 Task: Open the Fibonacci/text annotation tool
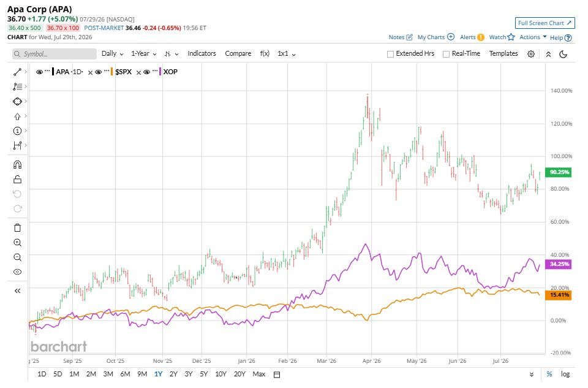(17, 86)
